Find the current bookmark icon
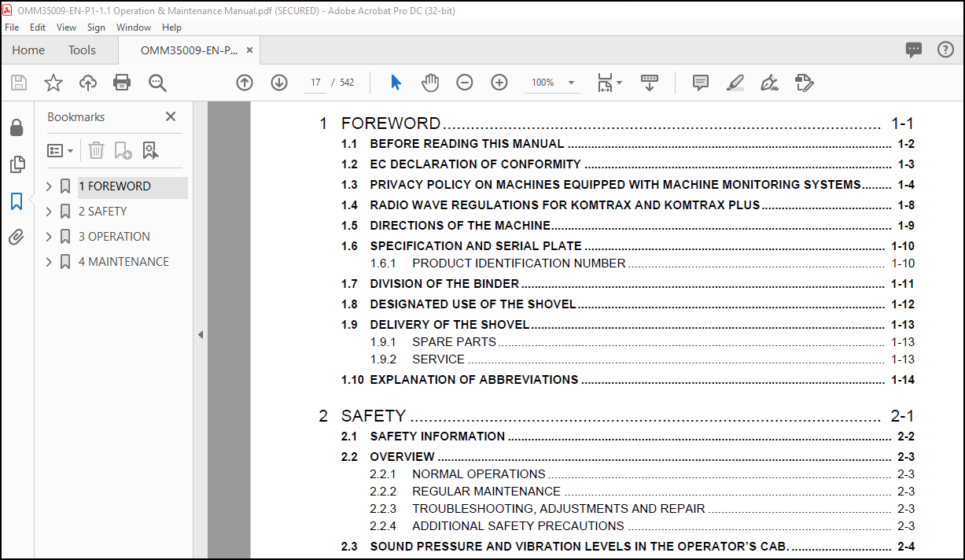This screenshot has width=965, height=560. (150, 150)
